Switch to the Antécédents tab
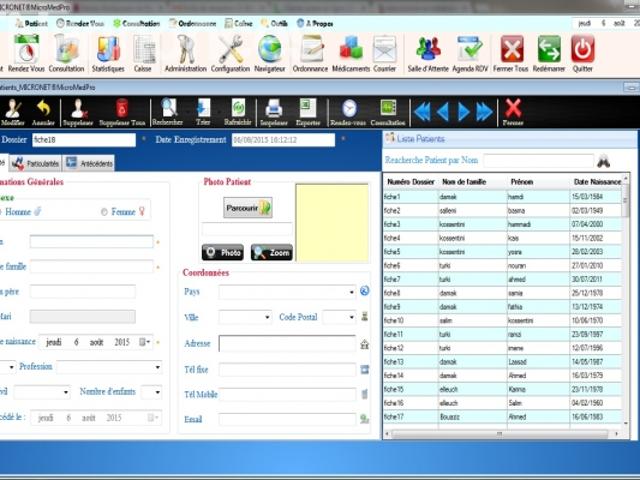Screen dimensions: 640x480 pyautogui.click(x=89, y=163)
